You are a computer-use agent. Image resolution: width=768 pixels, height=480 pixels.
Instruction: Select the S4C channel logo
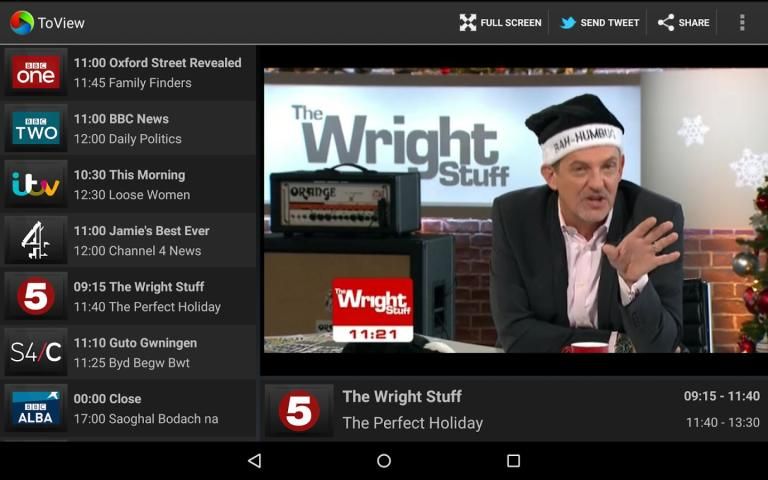36,352
